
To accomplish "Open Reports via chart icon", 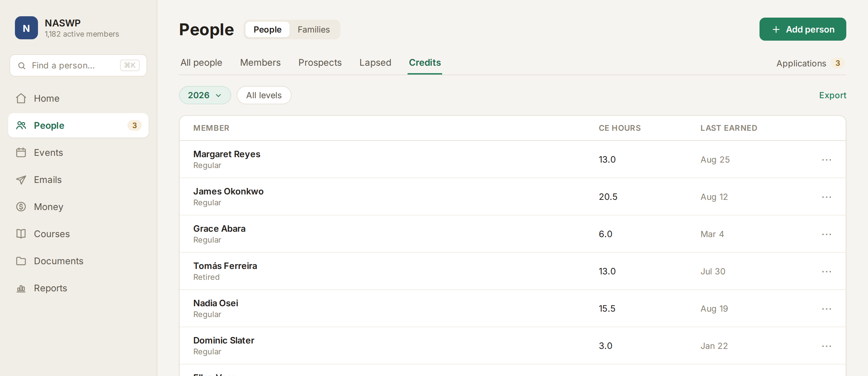I will click(x=21, y=288).
